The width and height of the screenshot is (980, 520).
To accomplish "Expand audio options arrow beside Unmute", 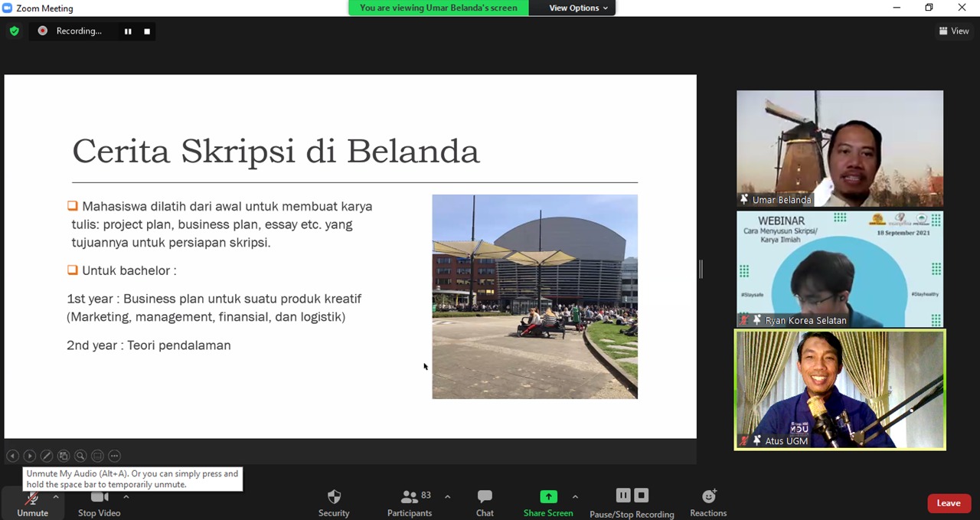I will pos(56,497).
